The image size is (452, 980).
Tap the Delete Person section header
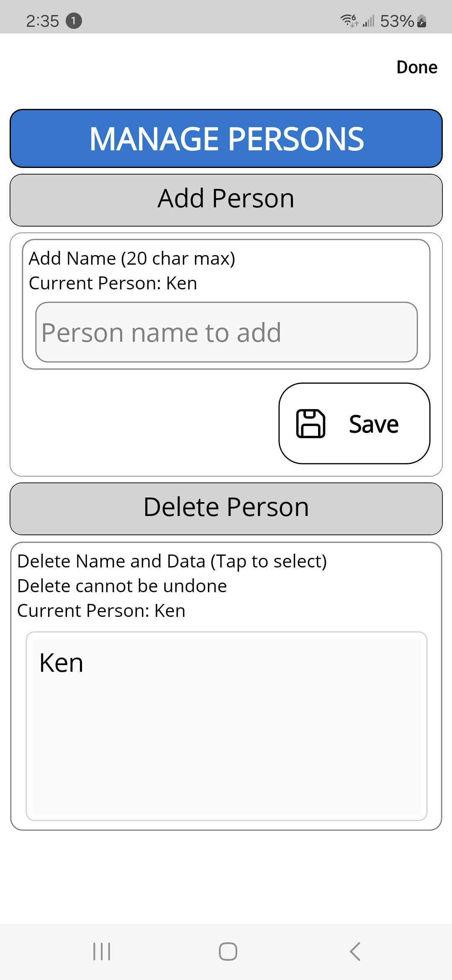click(226, 508)
